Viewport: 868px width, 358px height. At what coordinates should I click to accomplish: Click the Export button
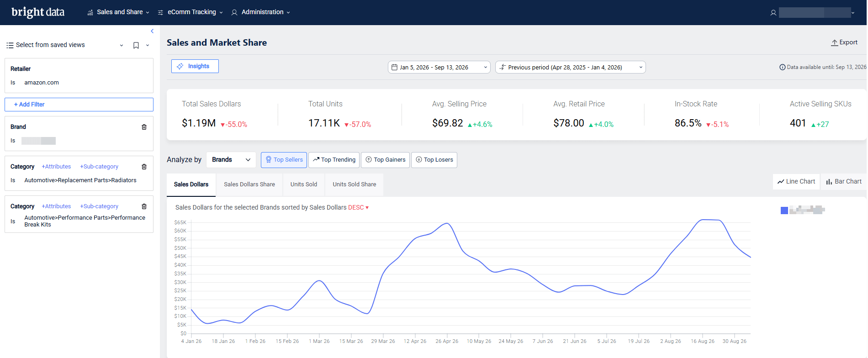844,42
